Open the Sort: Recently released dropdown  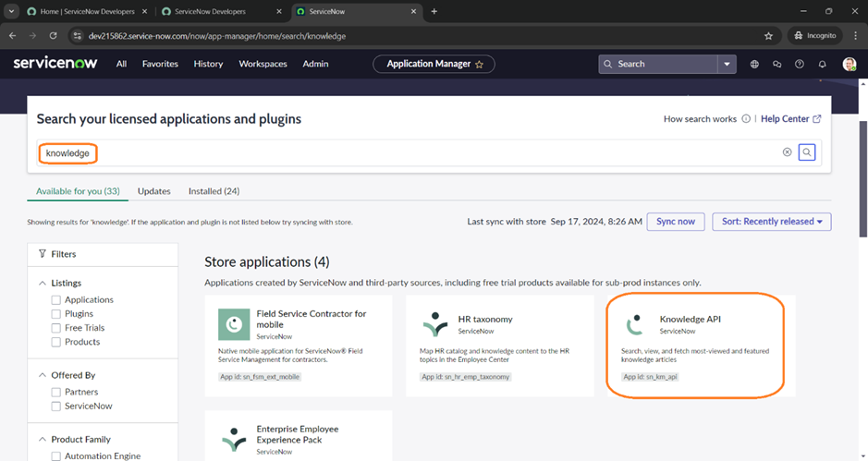[772, 222]
